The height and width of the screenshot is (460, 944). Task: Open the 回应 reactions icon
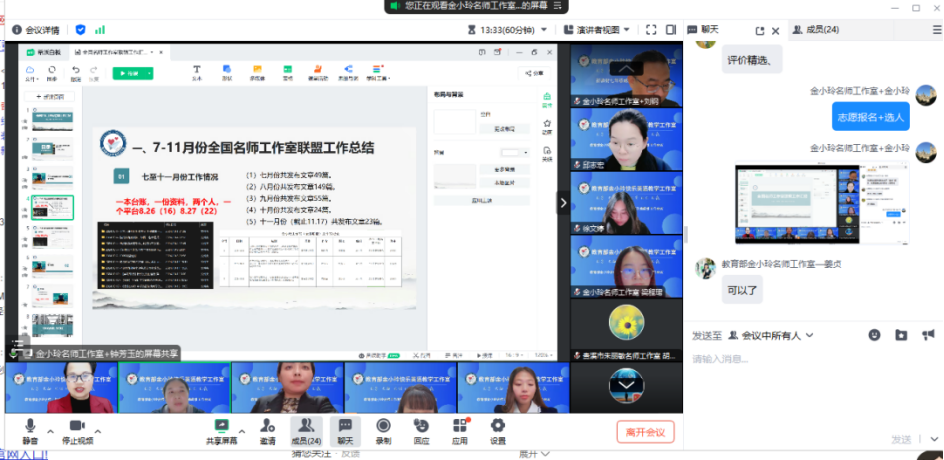[422, 432]
